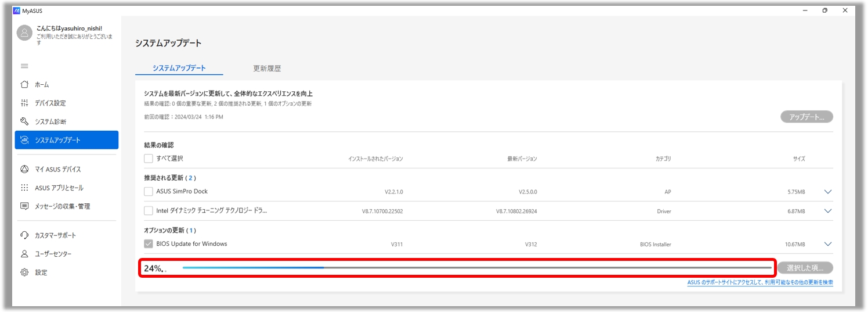The height and width of the screenshot is (312, 868).
Task: Open マイ ASUS デバイス sidebar item
Action: point(67,169)
